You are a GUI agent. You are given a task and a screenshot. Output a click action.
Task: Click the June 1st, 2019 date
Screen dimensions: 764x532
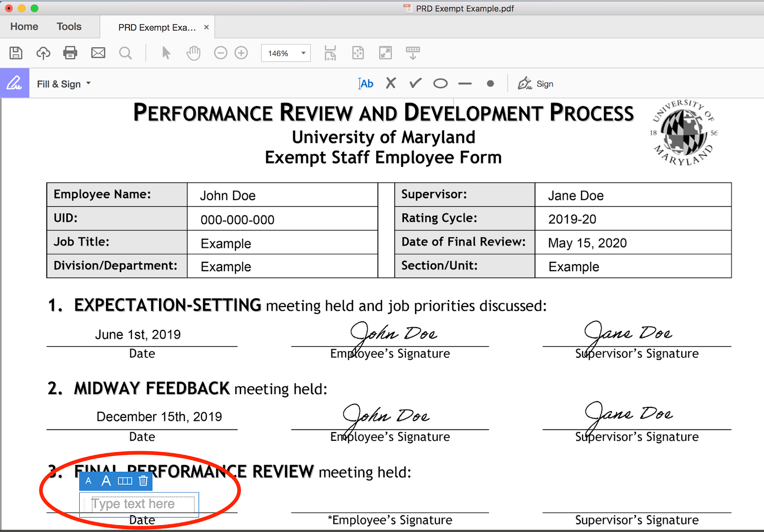pos(138,334)
